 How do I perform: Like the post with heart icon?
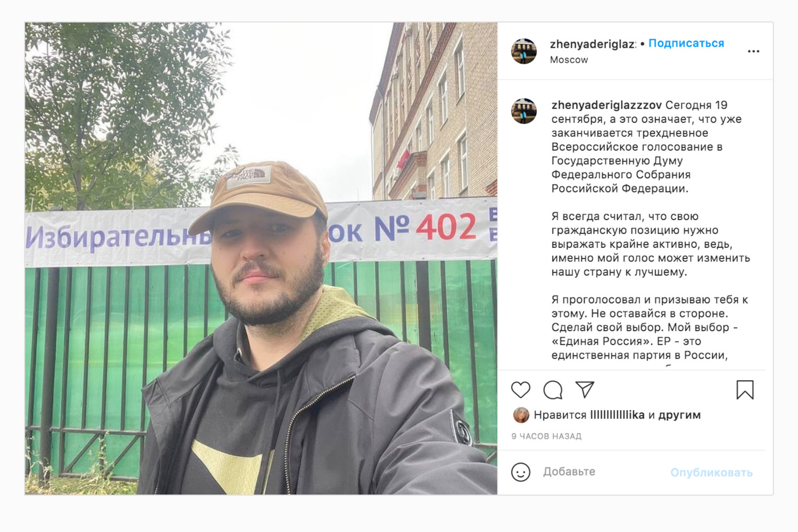point(521,390)
